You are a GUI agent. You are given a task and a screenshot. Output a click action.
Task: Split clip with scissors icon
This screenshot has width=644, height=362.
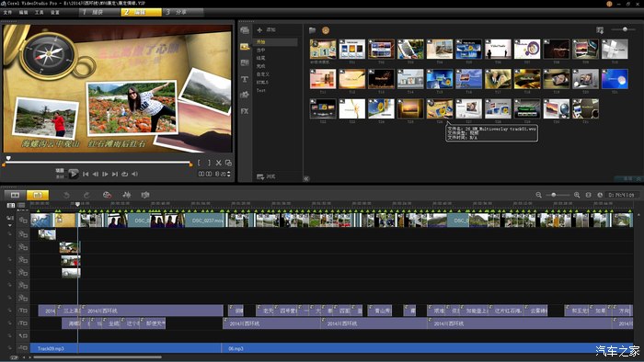tap(219, 163)
